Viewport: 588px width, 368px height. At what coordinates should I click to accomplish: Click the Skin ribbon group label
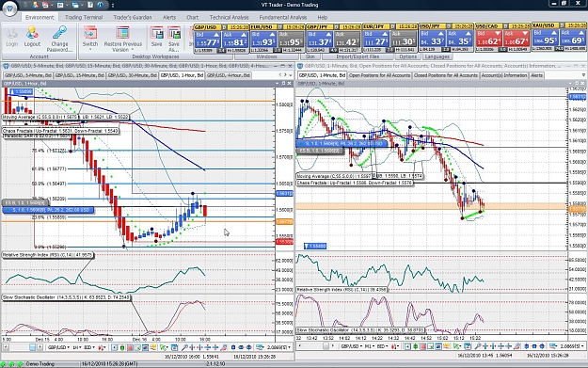tap(310, 56)
